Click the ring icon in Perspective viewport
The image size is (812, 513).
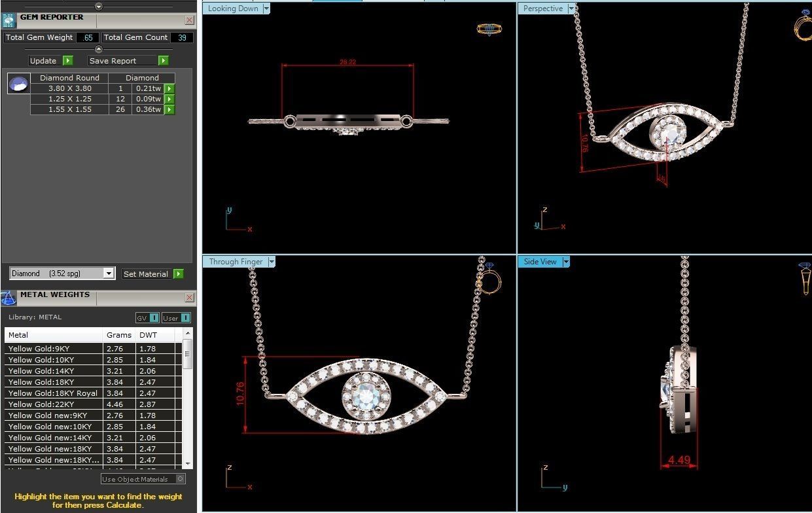[x=803, y=24]
